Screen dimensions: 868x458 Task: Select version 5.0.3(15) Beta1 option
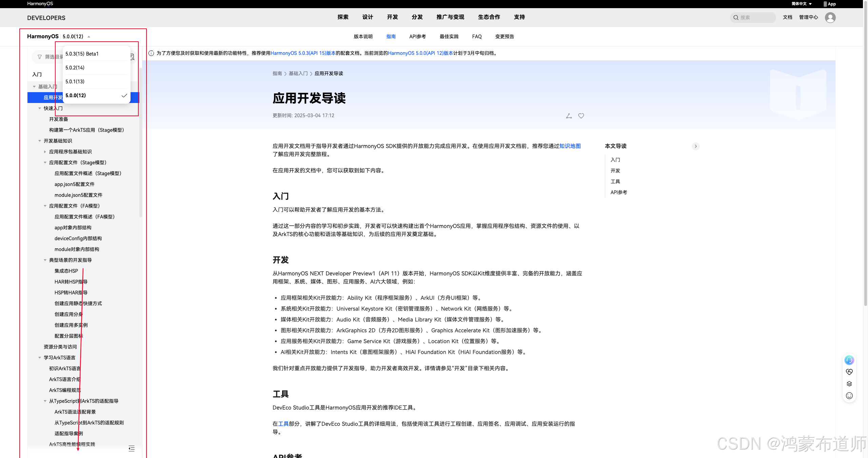(x=82, y=54)
